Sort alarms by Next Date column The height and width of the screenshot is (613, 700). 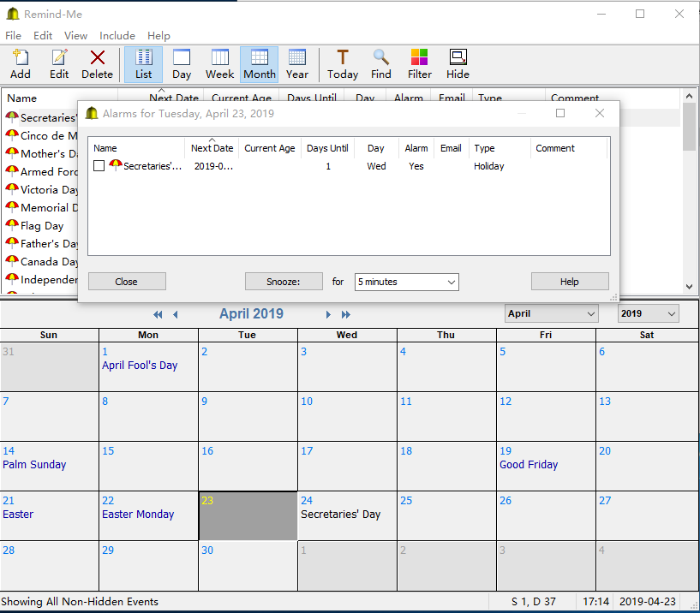[x=212, y=148]
